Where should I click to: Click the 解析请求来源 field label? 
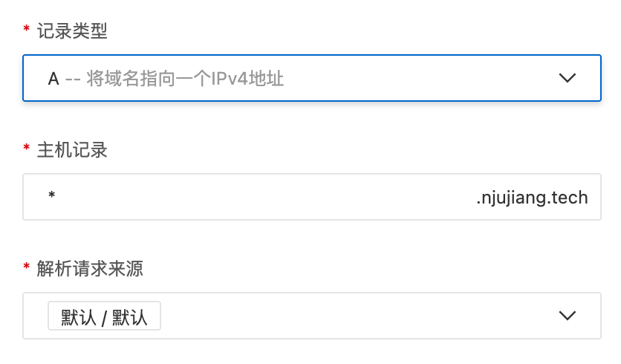[x=90, y=268]
